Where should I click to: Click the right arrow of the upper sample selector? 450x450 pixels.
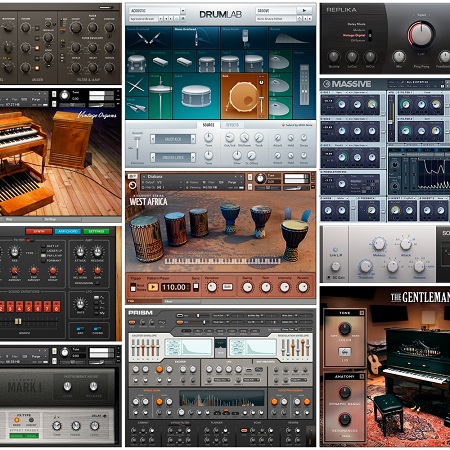[193, 139]
